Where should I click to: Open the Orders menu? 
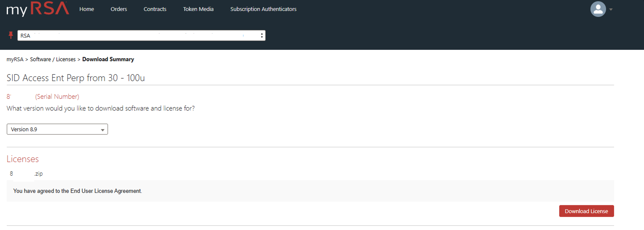[x=119, y=9]
